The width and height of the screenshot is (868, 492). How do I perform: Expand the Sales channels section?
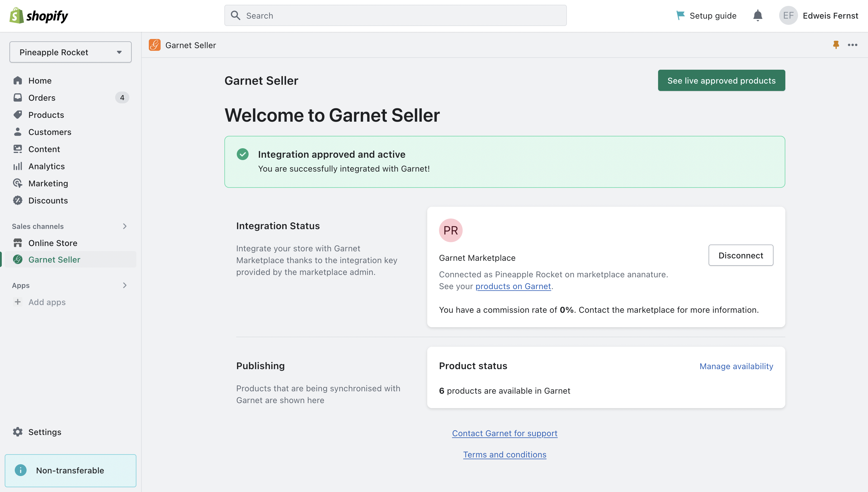click(125, 226)
